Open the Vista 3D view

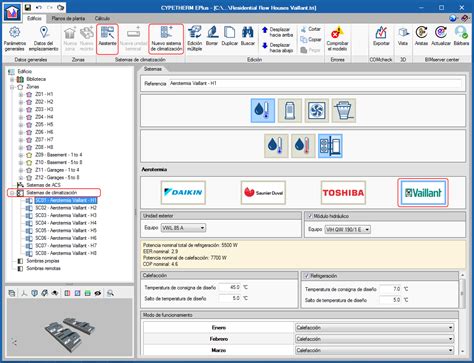click(x=403, y=36)
